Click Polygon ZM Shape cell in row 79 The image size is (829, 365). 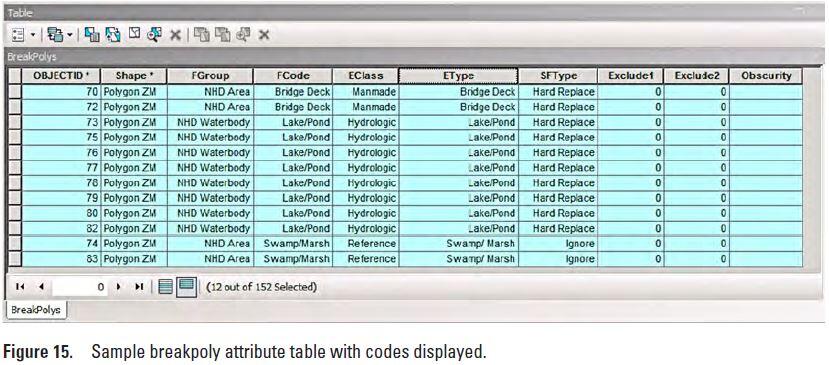pos(134,198)
